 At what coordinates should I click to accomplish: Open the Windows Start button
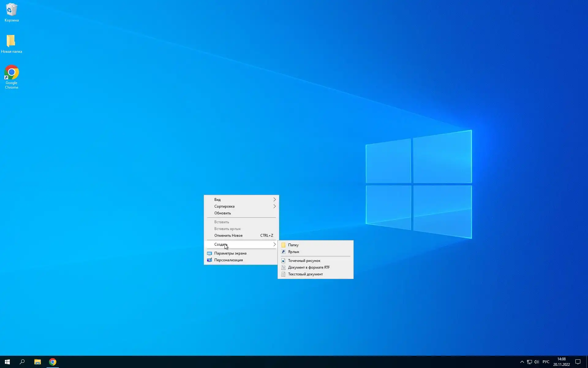[7, 362]
